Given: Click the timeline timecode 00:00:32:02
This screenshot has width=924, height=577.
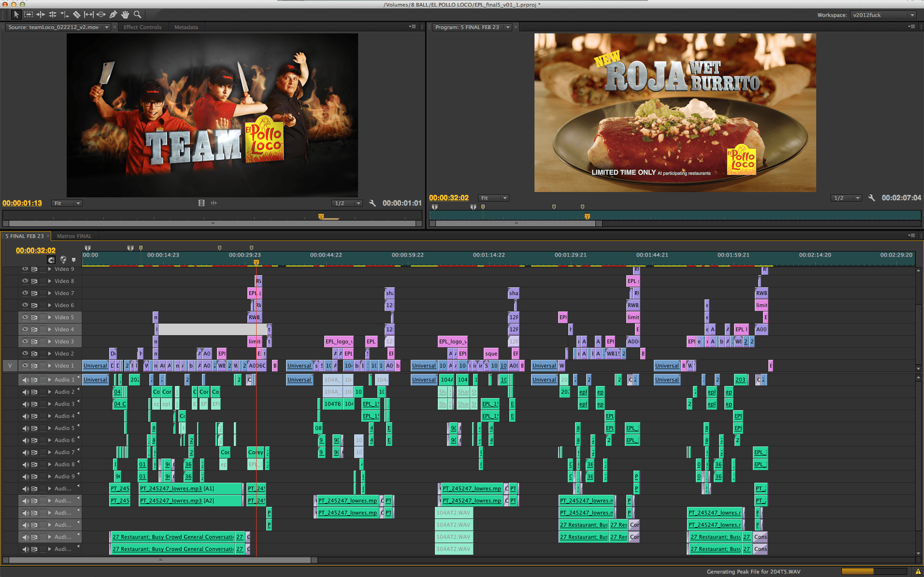Looking at the screenshot, I should point(36,250).
